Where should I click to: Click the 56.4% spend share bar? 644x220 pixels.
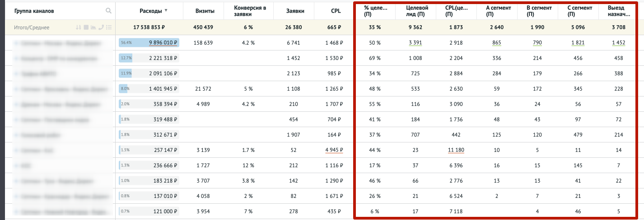click(x=126, y=43)
